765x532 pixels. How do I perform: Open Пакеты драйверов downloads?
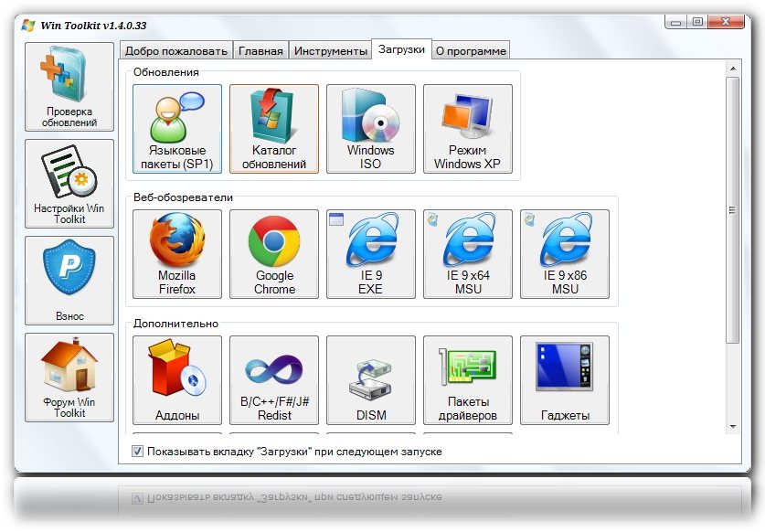pyautogui.click(x=467, y=380)
